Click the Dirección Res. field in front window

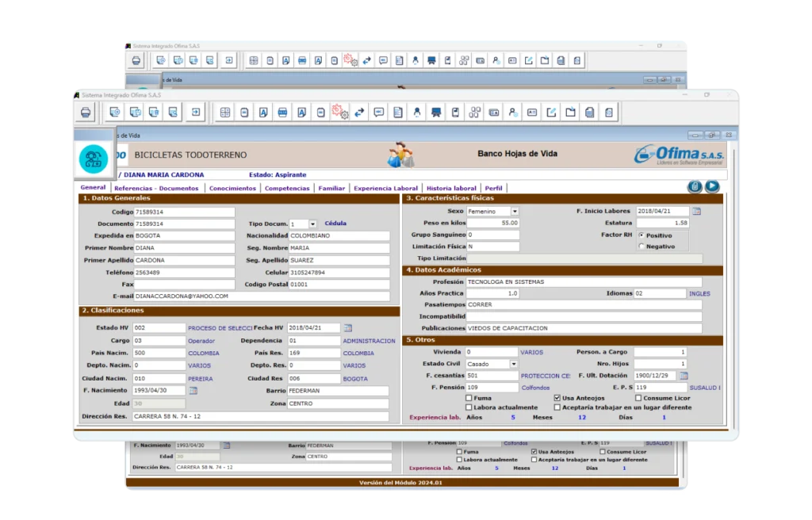pyautogui.click(x=261, y=416)
